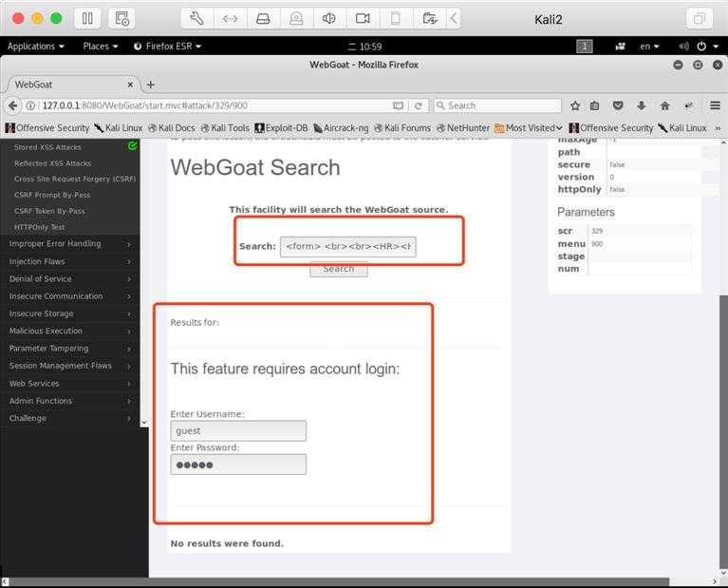Open Applications menu
The width and height of the screenshot is (728, 588).
point(36,46)
